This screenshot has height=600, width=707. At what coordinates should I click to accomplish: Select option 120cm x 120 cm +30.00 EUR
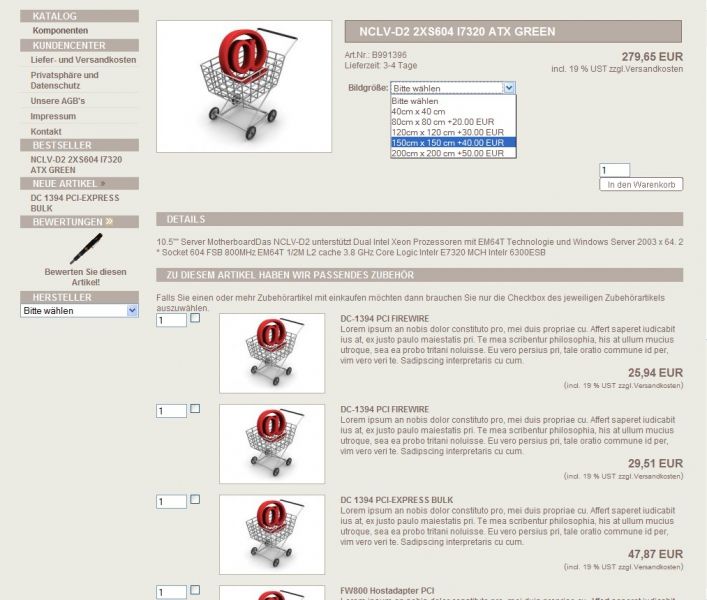click(453, 132)
